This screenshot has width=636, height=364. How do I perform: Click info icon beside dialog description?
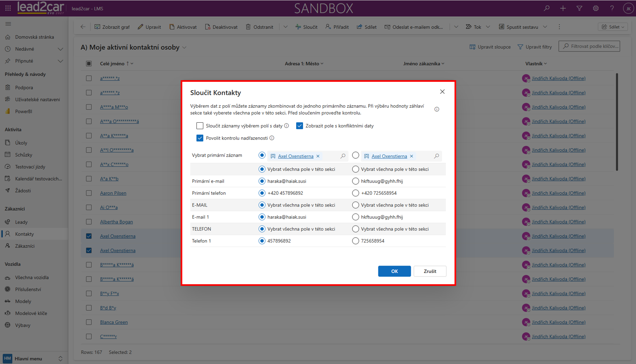[437, 109]
